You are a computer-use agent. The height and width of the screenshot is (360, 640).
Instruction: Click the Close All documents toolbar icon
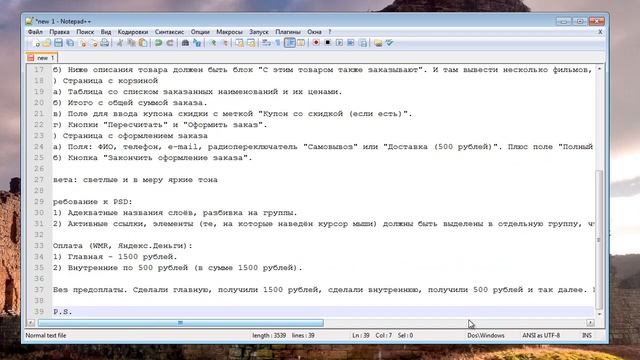click(x=94, y=43)
